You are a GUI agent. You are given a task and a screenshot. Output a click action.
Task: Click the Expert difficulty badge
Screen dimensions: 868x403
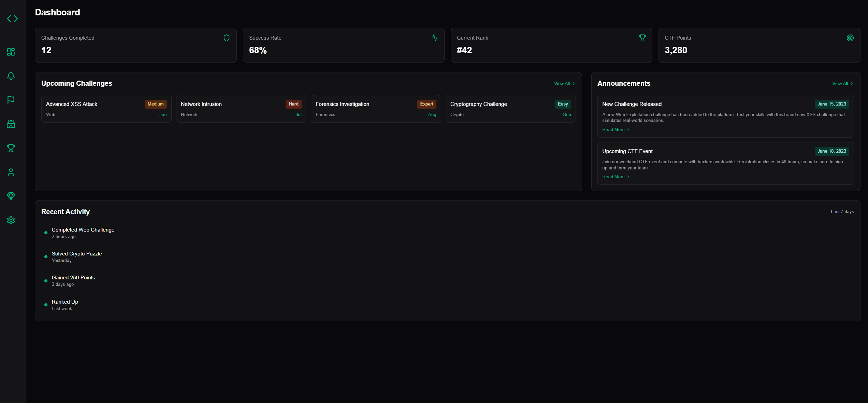[426, 104]
